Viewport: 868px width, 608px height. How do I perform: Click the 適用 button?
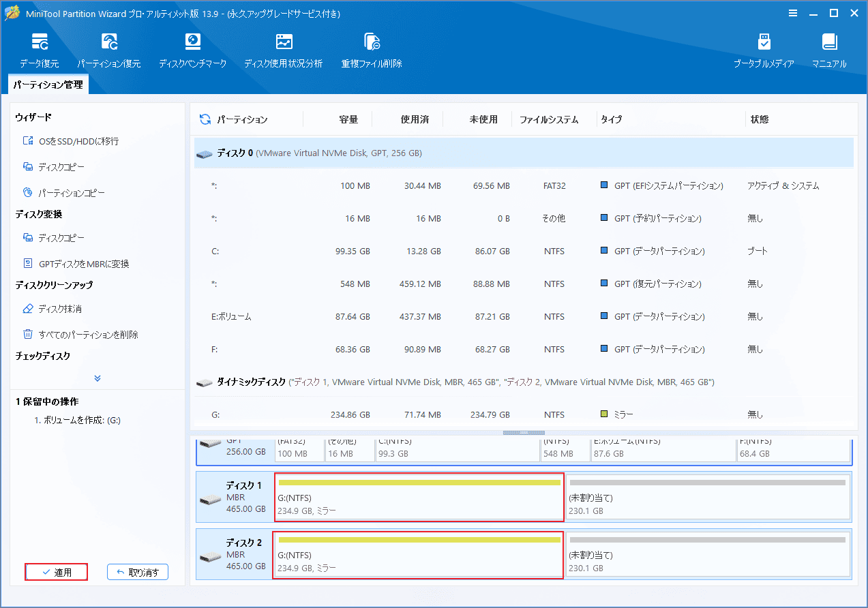(x=57, y=572)
